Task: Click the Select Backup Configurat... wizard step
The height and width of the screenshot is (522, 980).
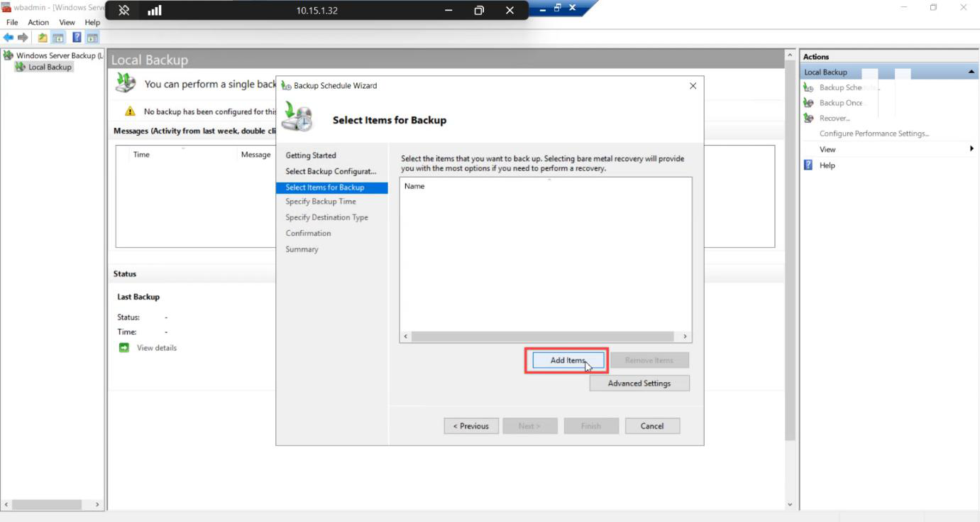Action: coord(331,171)
